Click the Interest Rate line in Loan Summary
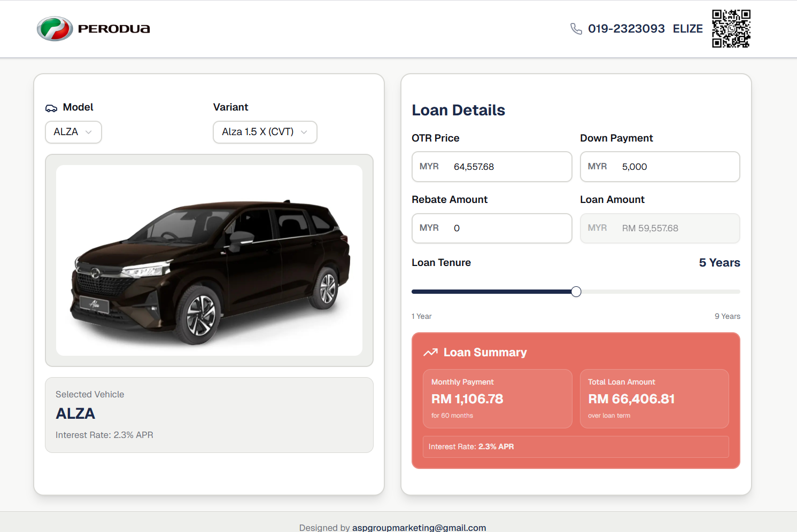 tap(576, 447)
